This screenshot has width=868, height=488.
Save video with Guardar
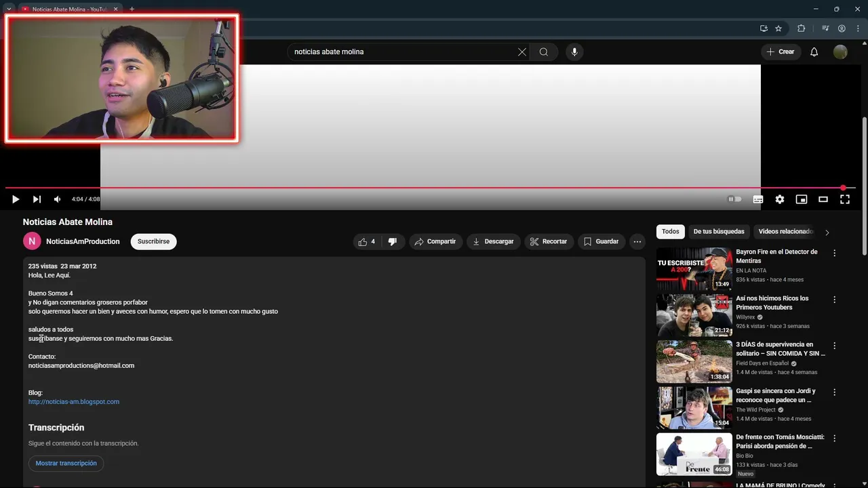click(601, 241)
